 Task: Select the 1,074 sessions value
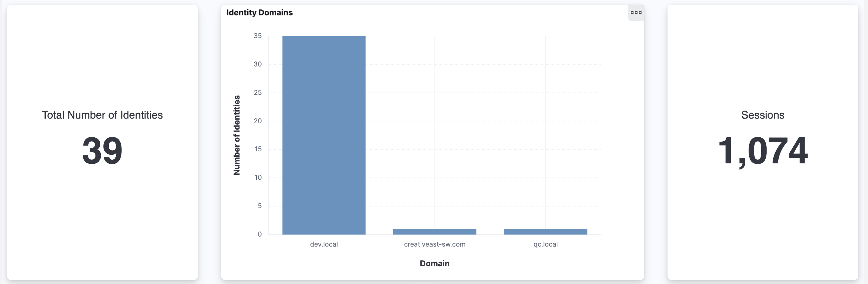click(x=762, y=150)
